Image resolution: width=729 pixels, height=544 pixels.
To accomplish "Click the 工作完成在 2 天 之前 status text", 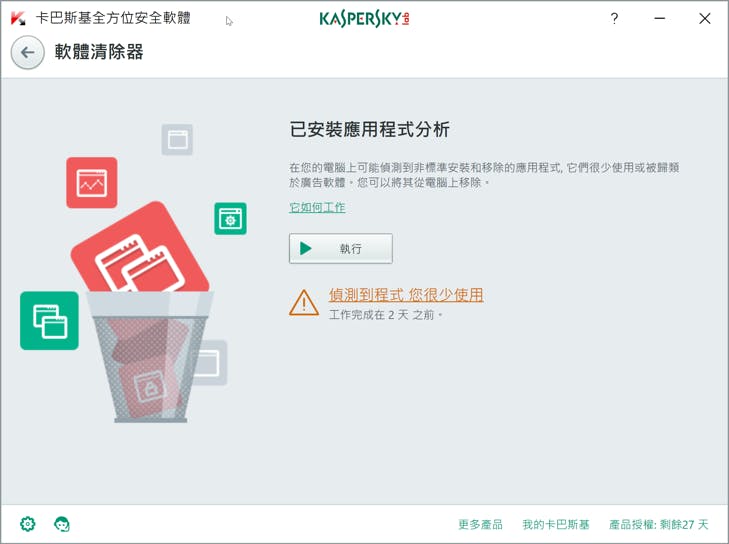I will point(386,315).
